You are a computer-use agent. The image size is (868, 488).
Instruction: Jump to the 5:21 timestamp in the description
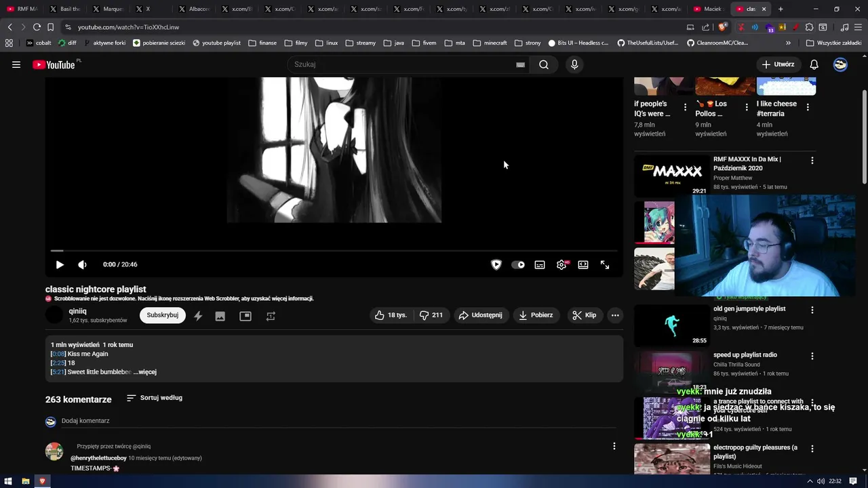tap(58, 372)
